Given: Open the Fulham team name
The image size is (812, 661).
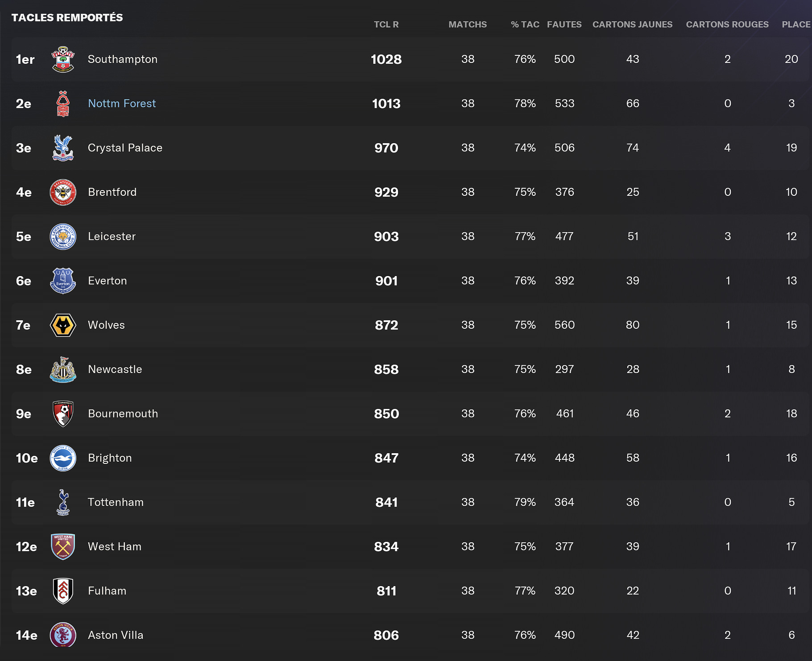Looking at the screenshot, I should [x=107, y=591].
